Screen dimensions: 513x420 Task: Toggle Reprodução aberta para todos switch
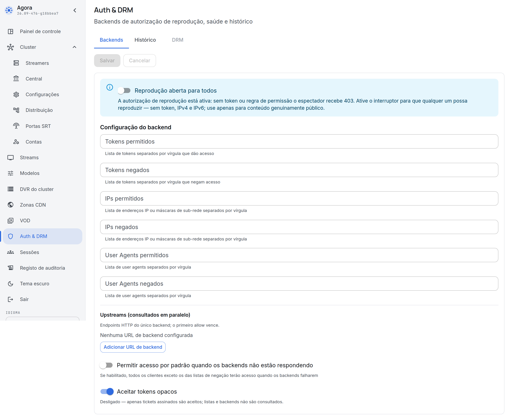point(124,91)
